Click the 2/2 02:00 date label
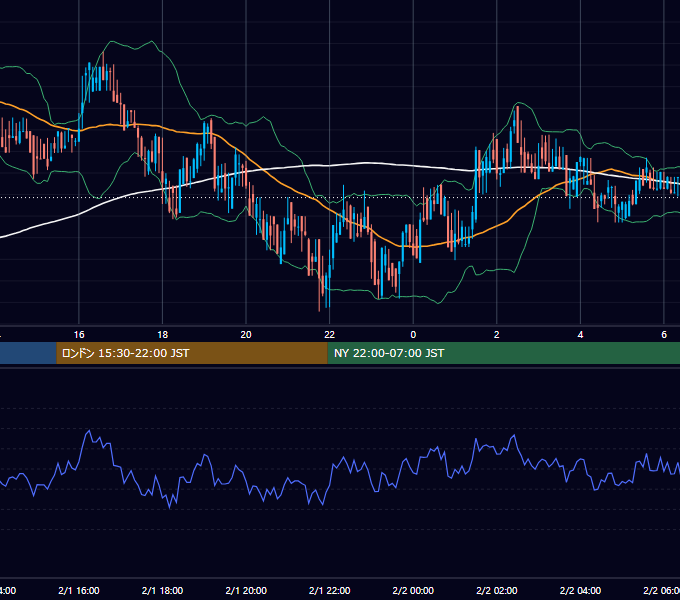680x600 pixels. (497, 590)
